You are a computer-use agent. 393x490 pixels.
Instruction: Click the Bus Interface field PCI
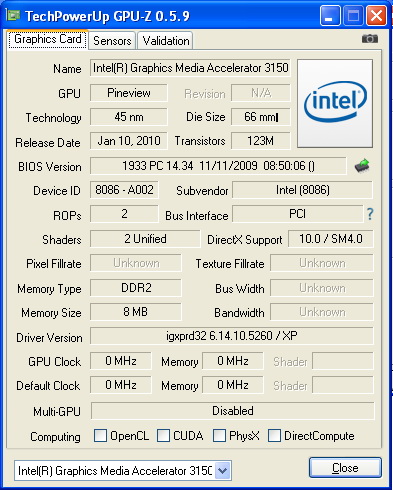point(298,214)
